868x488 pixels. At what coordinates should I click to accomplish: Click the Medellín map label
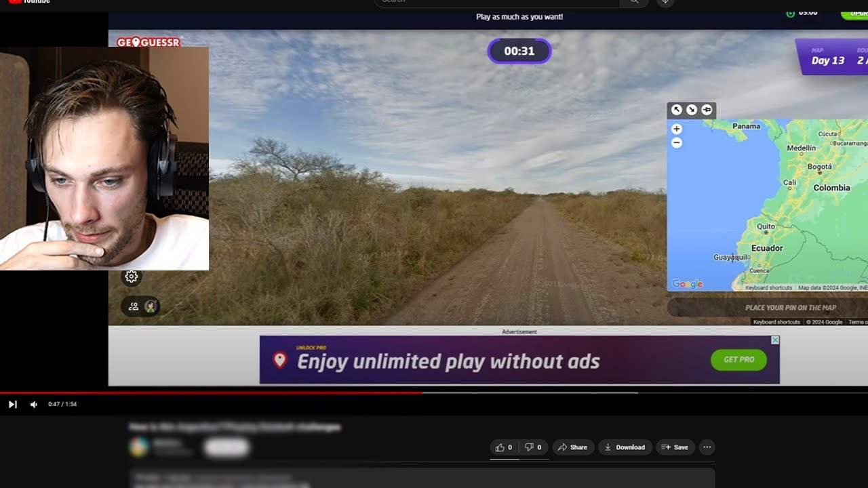[x=801, y=148]
